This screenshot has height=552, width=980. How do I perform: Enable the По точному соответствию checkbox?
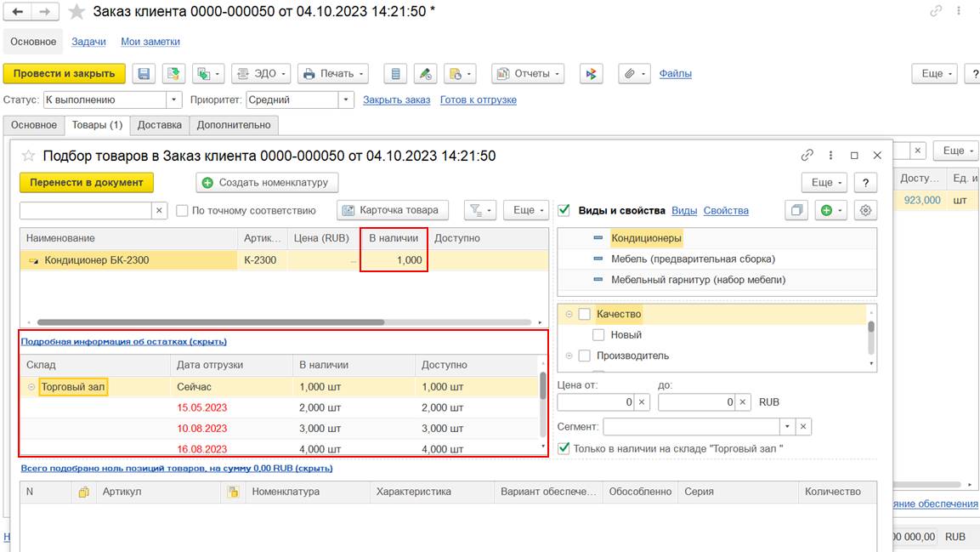click(x=182, y=210)
